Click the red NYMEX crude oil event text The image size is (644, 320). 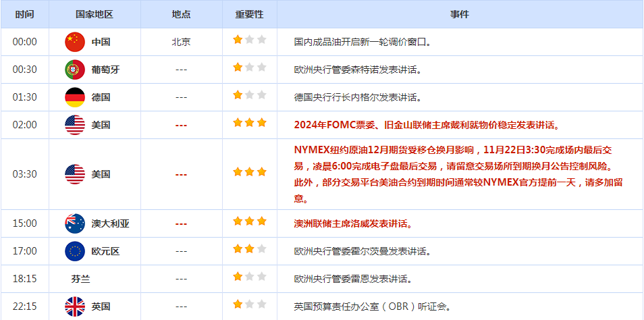pos(458,174)
